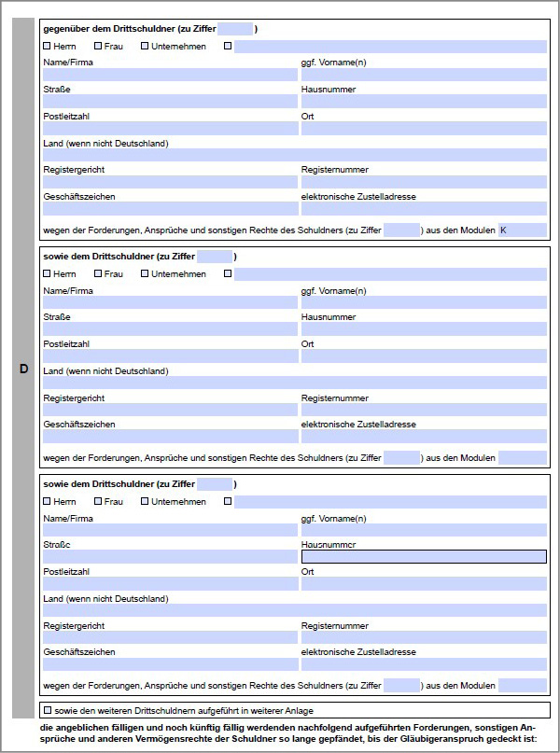Click ggf. Vorname(n) field in third section
Viewport: 560px width, 753px height.
click(x=424, y=530)
